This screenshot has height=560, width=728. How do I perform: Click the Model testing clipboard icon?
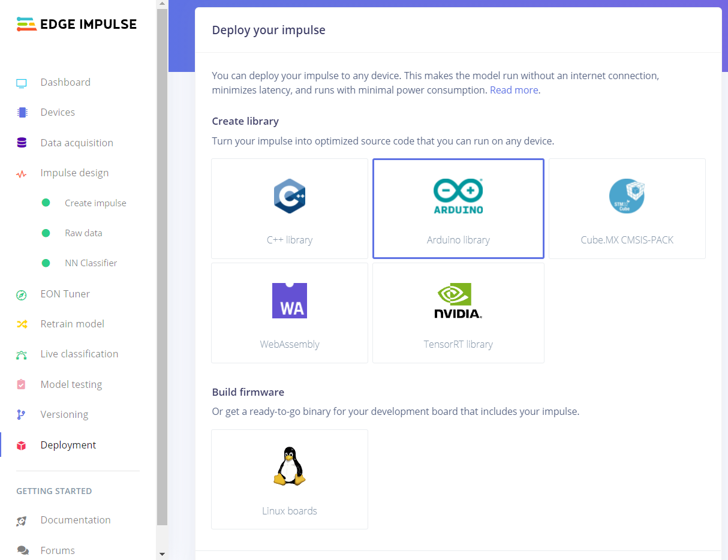pyautogui.click(x=22, y=384)
